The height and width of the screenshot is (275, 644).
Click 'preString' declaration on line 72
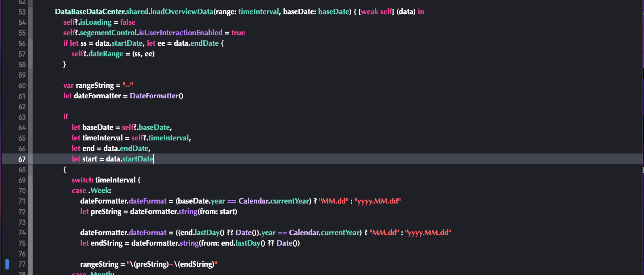[106, 212]
